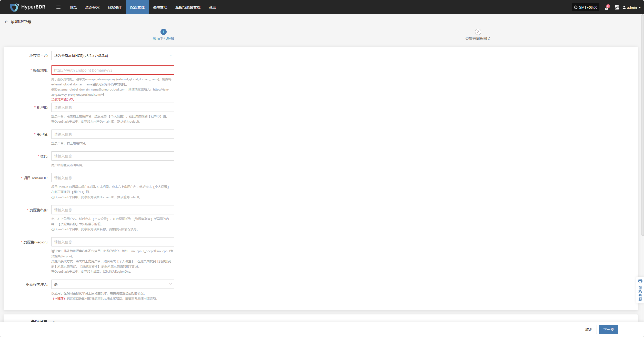Click the back arrow beside 添加块存储
644x337 pixels.
point(6,22)
